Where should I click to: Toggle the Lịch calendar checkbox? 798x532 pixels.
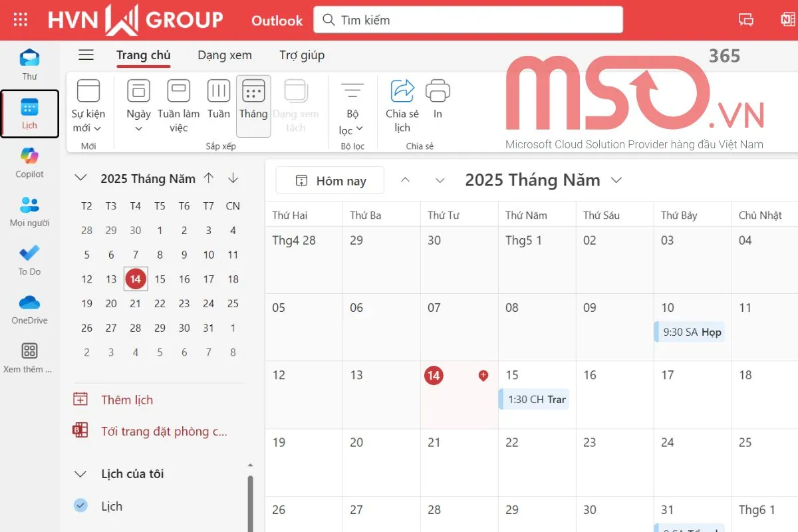[x=80, y=506]
